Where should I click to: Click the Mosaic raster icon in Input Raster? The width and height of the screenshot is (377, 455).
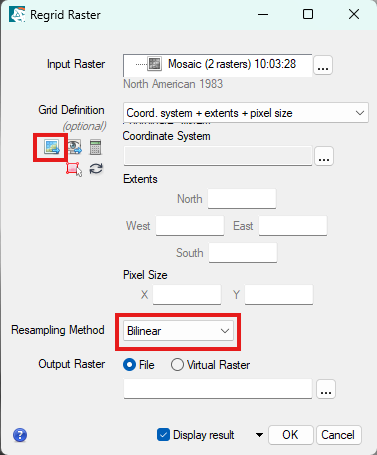point(155,64)
